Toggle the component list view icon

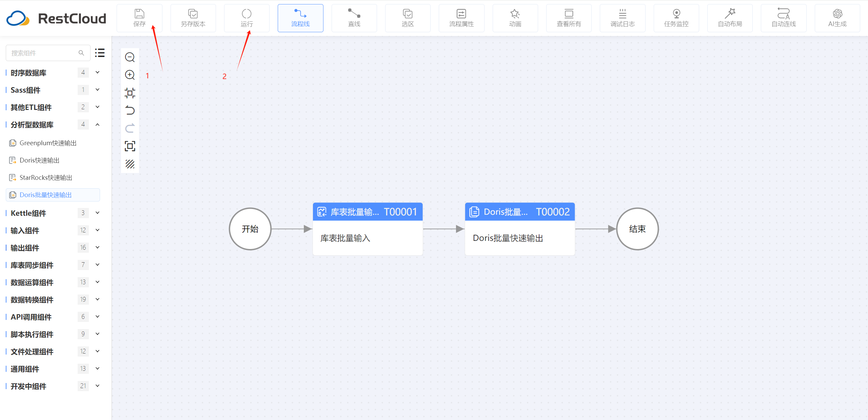coord(100,53)
